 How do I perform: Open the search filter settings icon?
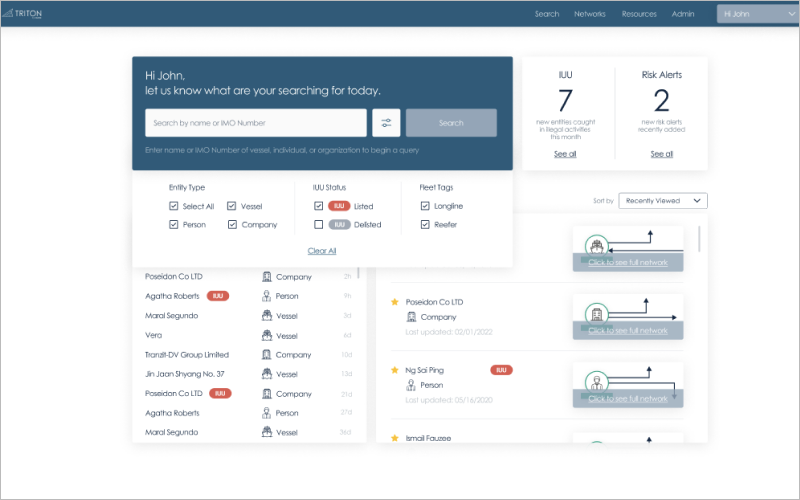point(386,123)
